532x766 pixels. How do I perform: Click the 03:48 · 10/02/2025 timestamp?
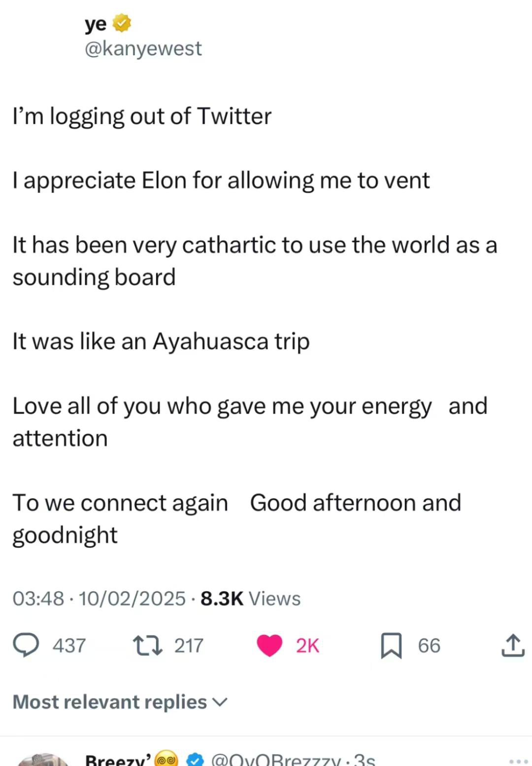click(99, 598)
